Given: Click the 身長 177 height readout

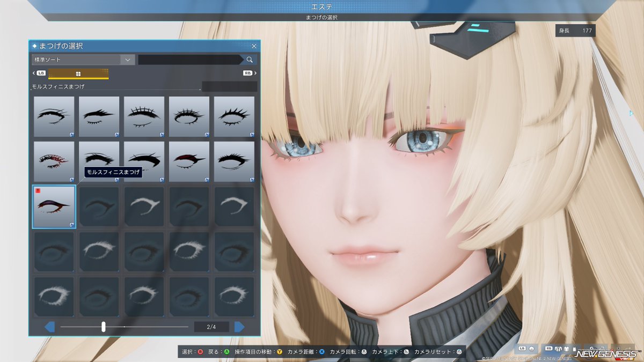Looking at the screenshot, I should [x=575, y=31].
